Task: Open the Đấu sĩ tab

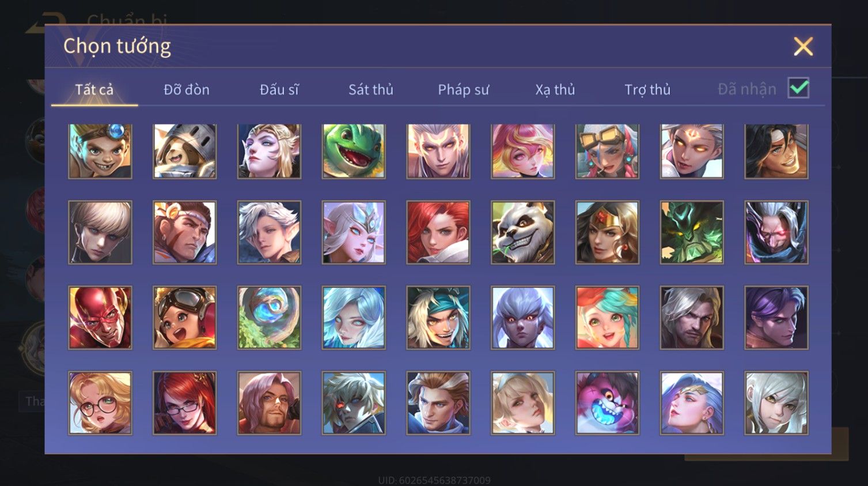Action: pos(279,89)
